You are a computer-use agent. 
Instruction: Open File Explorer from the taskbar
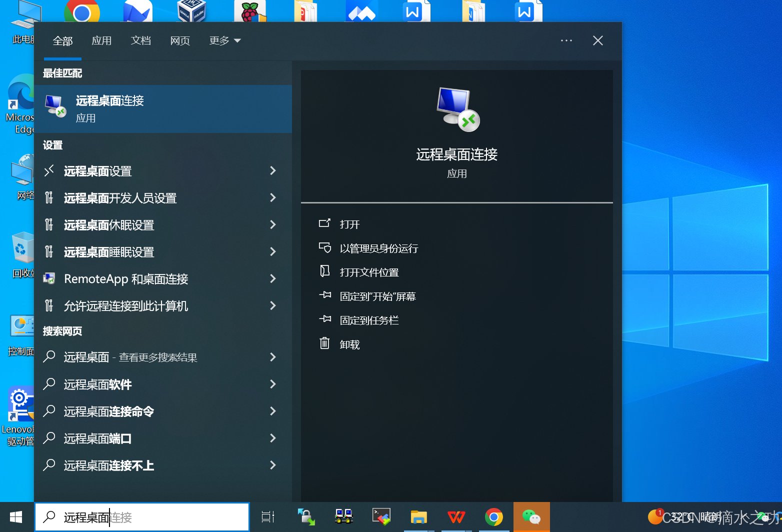[x=418, y=517]
